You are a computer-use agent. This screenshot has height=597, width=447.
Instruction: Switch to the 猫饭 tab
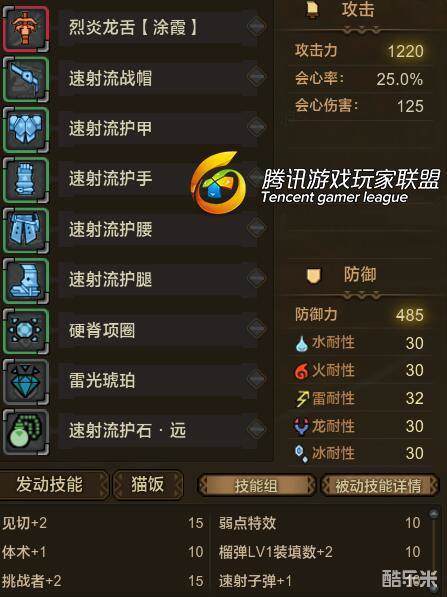tap(148, 485)
